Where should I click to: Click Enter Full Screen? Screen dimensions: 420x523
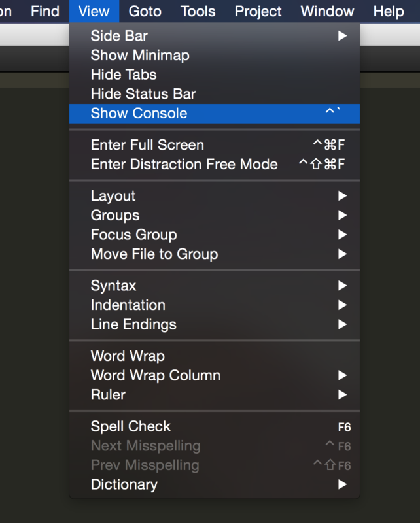(147, 145)
